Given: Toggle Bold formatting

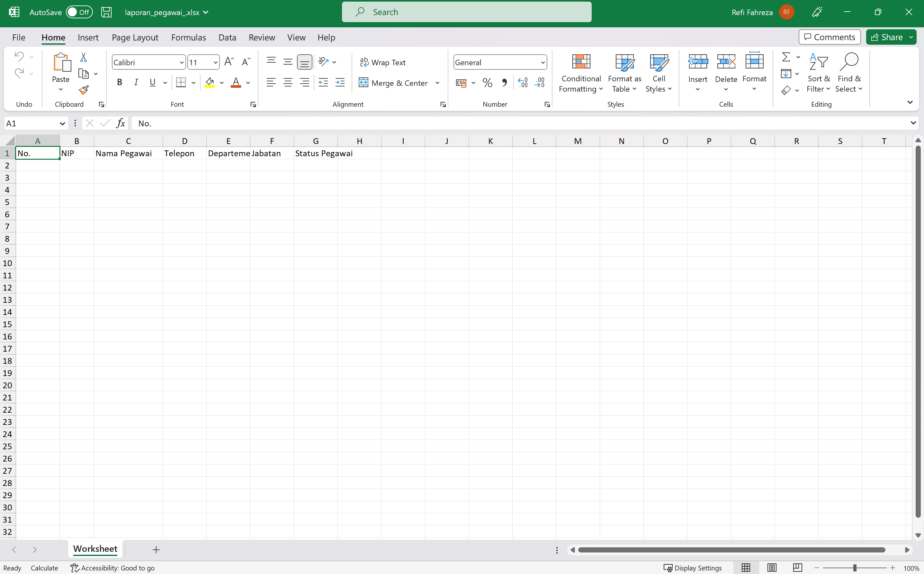Looking at the screenshot, I should pyautogui.click(x=120, y=82).
